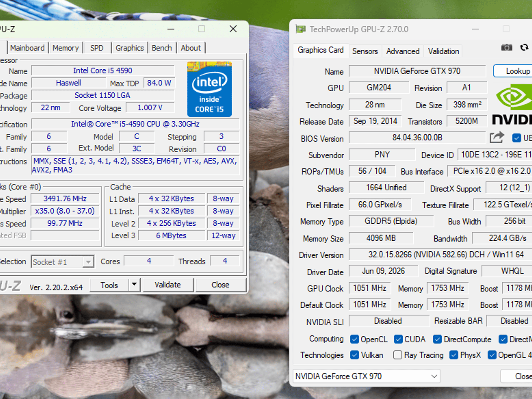The image size is (532, 399).
Task: Click the Subvendor value PNY
Action: coord(382,155)
